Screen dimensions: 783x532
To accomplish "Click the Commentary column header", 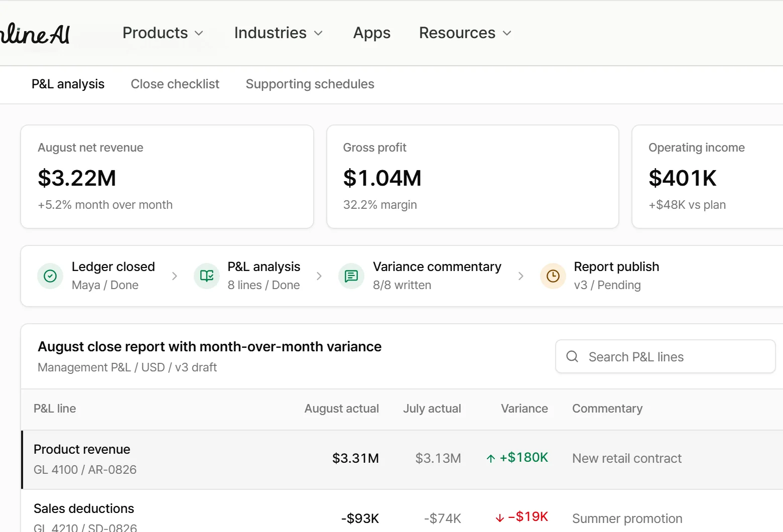I will click(607, 409).
